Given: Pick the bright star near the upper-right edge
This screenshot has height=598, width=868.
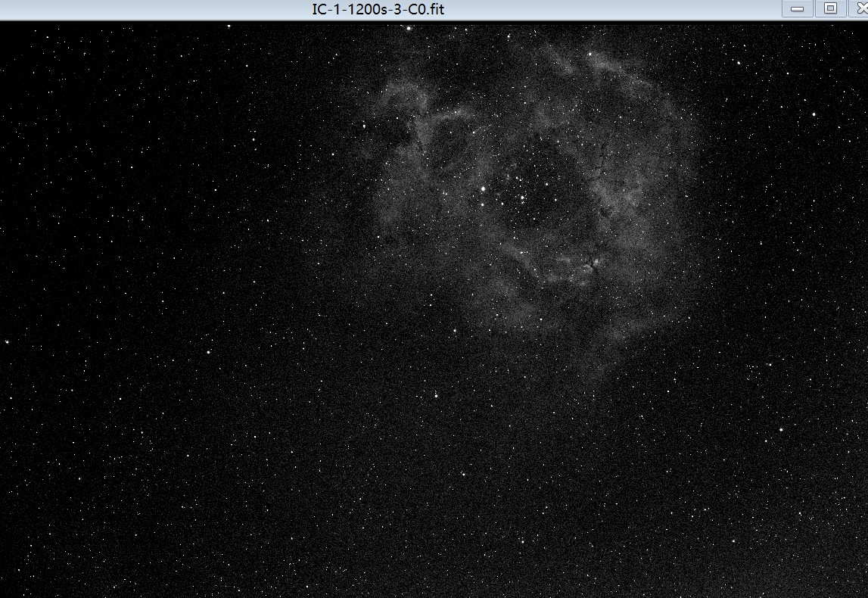Looking at the screenshot, I should point(814,114).
